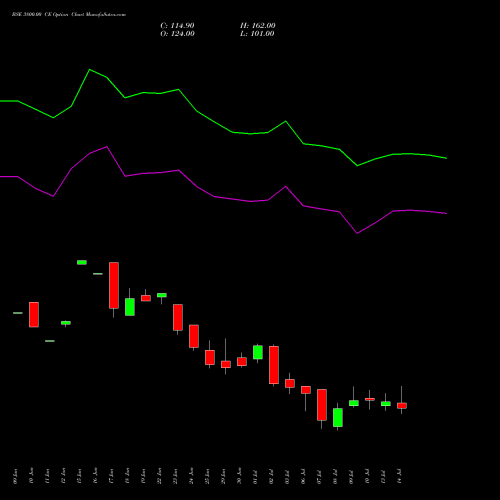Select the 09 Jun date label
Screen dimensions: 500x500
coord(16,476)
